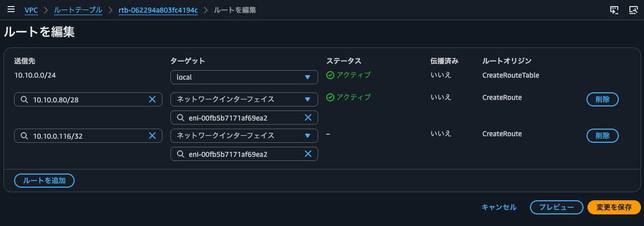Click the ルートオリジン column header
This screenshot has height=226, width=644.
coord(507,61)
